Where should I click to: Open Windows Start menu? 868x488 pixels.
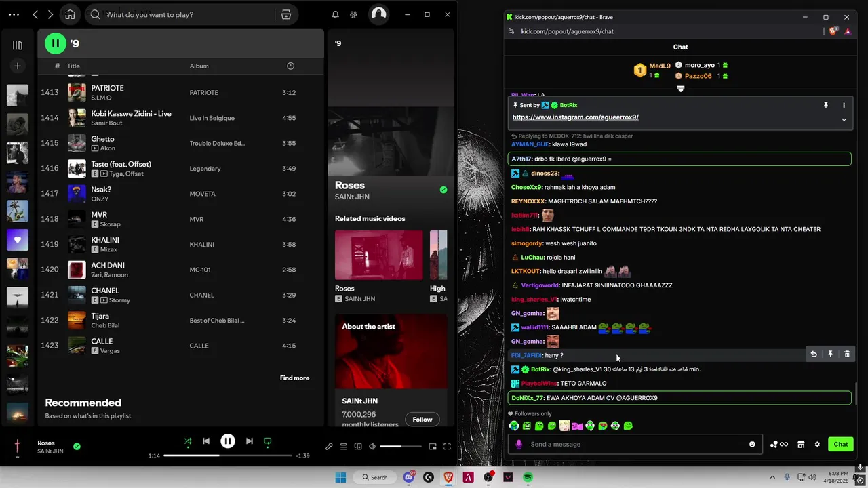coord(340,477)
